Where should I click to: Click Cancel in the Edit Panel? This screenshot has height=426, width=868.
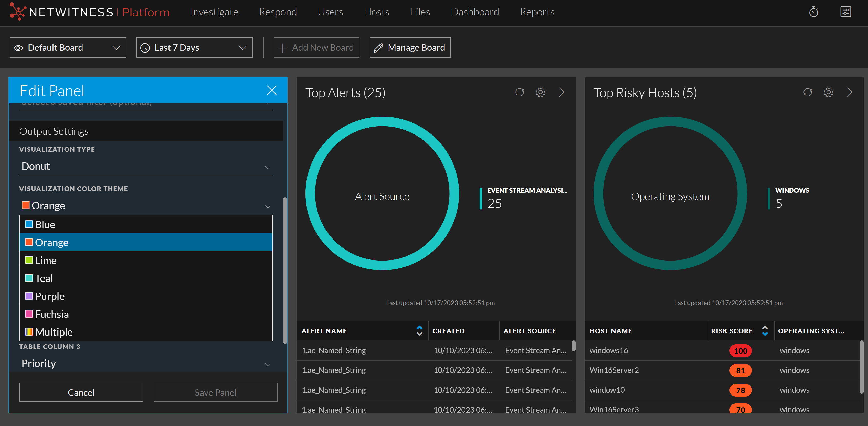tap(81, 392)
